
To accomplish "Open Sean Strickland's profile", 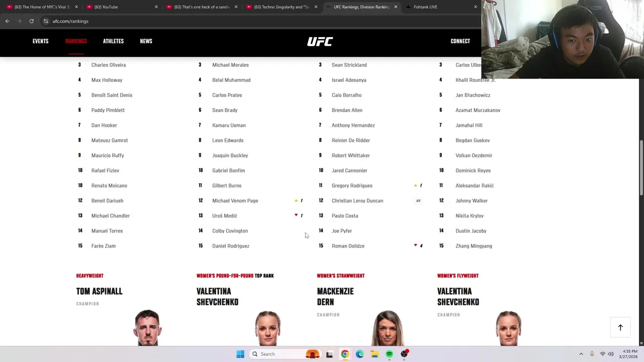I will pos(349,65).
